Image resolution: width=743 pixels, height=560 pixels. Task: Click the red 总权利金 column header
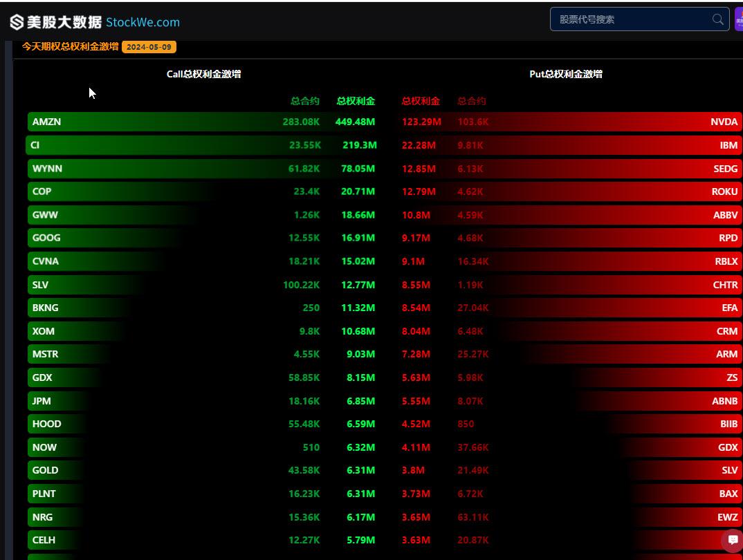[421, 101]
